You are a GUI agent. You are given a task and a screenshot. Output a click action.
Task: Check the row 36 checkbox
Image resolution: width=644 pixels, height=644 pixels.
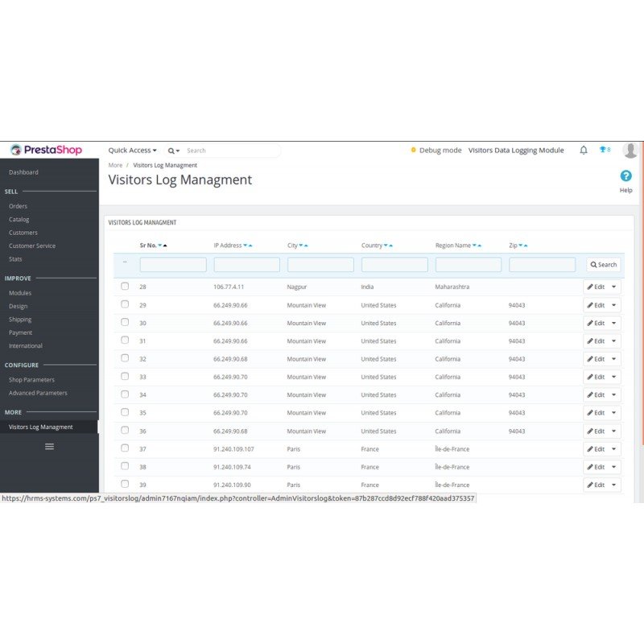coord(125,430)
